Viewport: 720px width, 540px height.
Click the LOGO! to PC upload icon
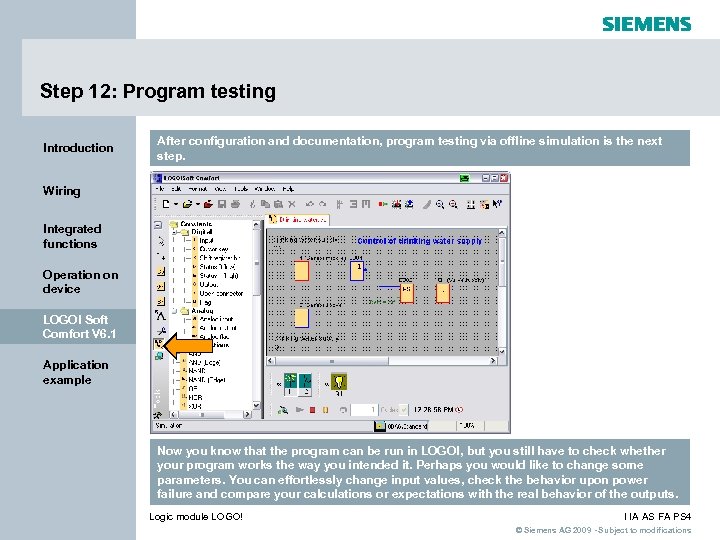point(409,204)
